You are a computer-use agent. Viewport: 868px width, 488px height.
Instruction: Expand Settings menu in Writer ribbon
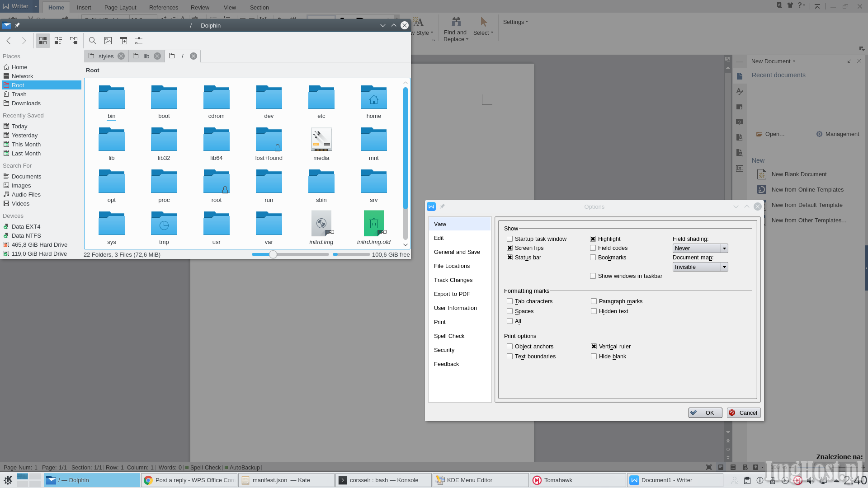coord(515,22)
